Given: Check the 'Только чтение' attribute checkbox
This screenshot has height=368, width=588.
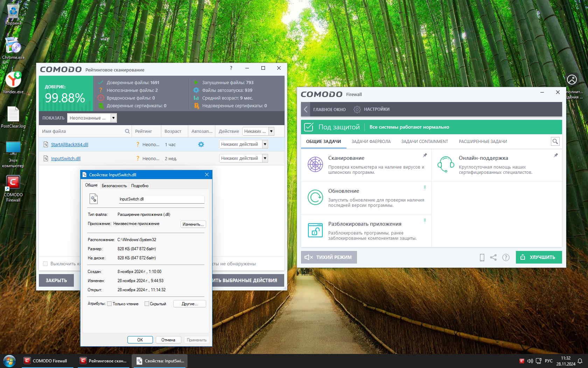Looking at the screenshot, I should tap(110, 304).
